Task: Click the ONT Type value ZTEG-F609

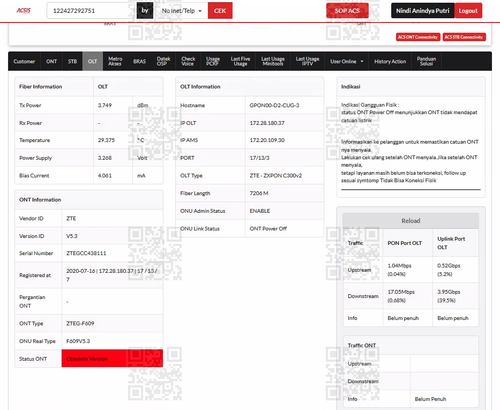Action: (80, 323)
